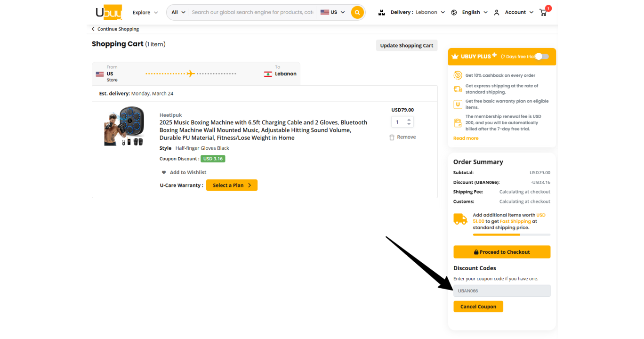Increase quantity with the up arrow
The width and height of the screenshot is (644, 339).
(409, 120)
